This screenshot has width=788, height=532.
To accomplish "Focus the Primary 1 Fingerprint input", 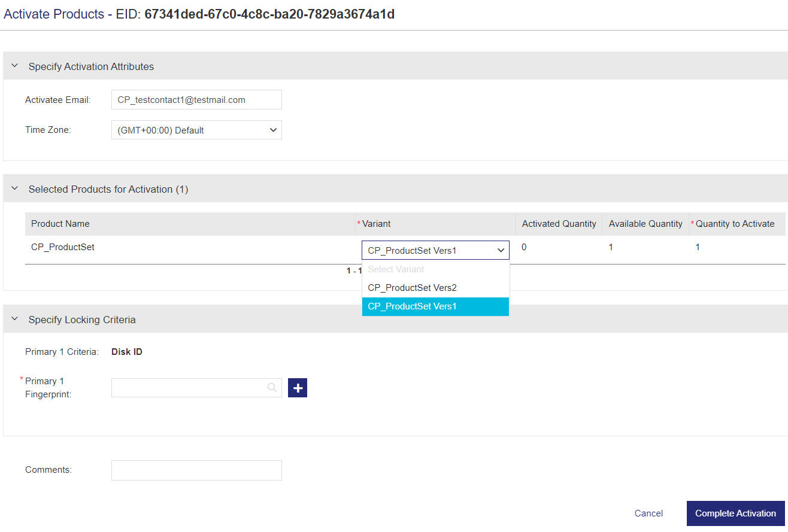I will click(196, 388).
